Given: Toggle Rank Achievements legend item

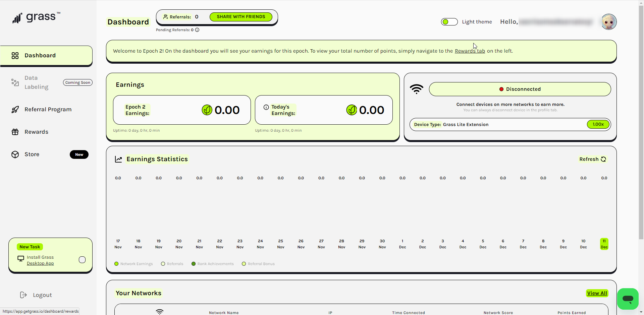Looking at the screenshot, I should tap(213, 264).
